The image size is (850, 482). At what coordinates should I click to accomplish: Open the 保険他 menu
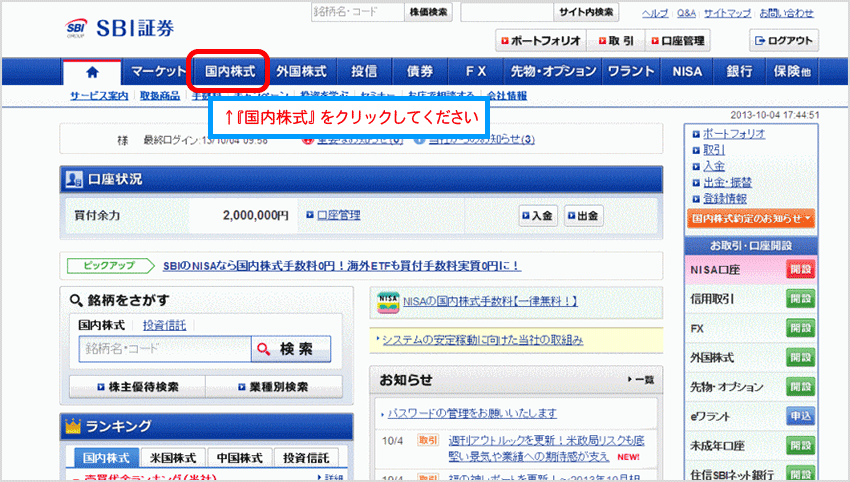tap(792, 72)
